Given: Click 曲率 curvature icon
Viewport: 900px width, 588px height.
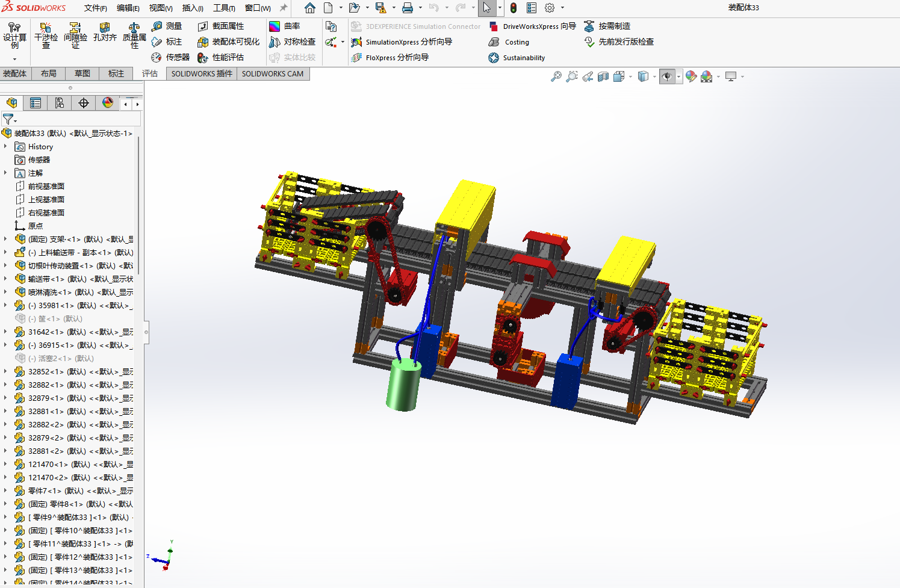Looking at the screenshot, I should click(x=285, y=26).
